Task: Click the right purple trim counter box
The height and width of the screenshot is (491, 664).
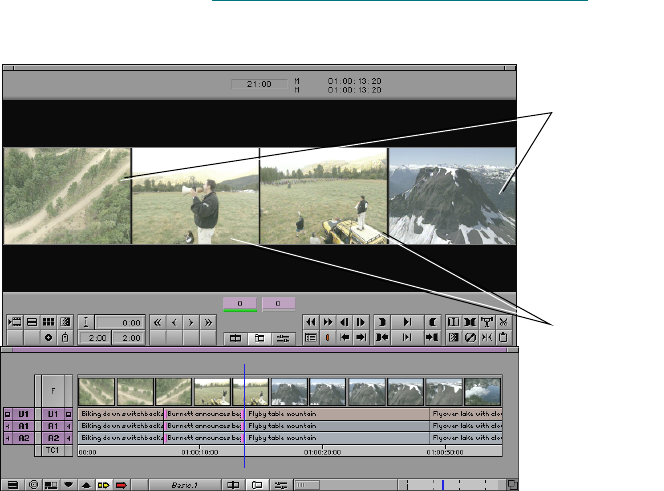Action: (278, 304)
